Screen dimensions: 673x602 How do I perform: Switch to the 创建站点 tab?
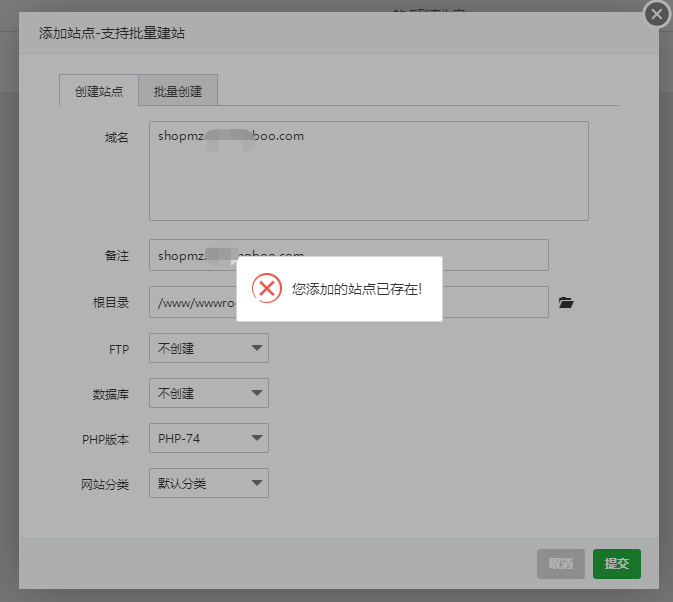[x=99, y=90]
